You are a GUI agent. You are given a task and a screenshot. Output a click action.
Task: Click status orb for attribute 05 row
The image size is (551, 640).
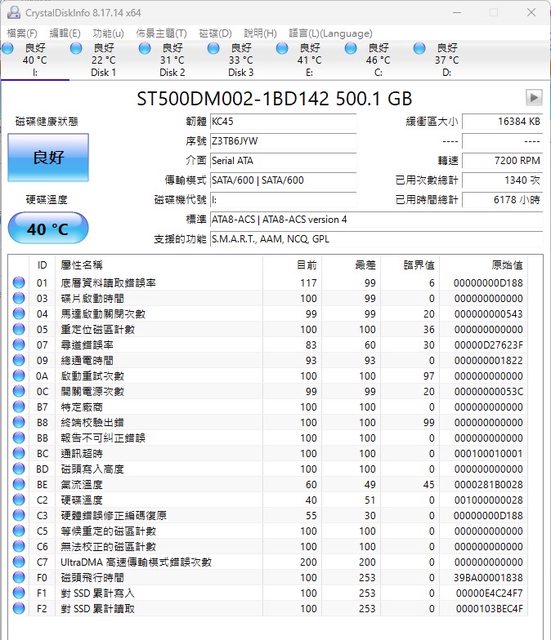[x=19, y=329]
